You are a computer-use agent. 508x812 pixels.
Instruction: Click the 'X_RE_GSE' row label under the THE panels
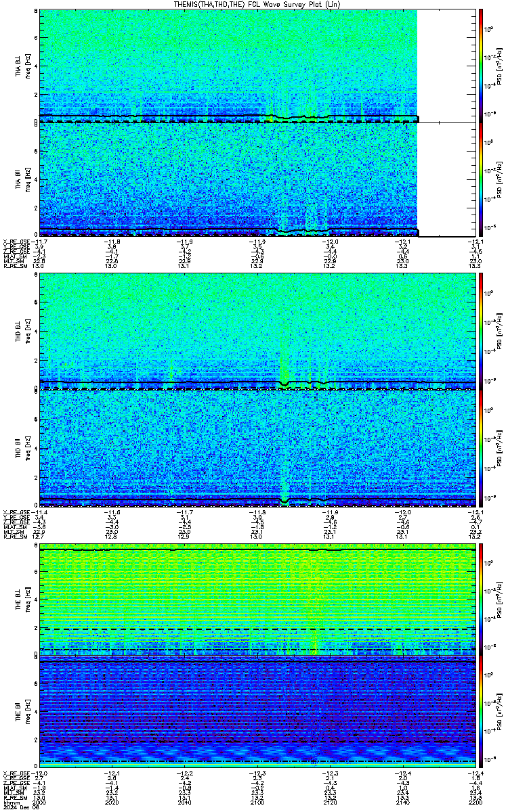click(x=16, y=773)
